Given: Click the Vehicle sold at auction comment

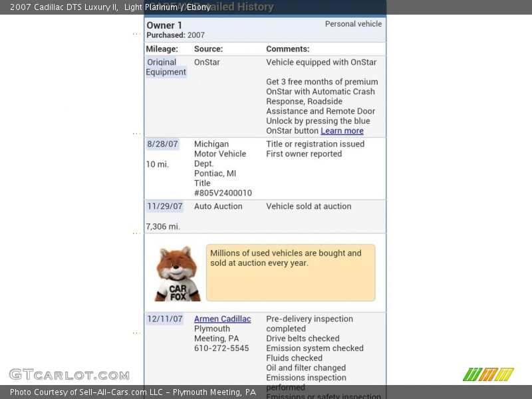Looking at the screenshot, I should coord(309,206).
